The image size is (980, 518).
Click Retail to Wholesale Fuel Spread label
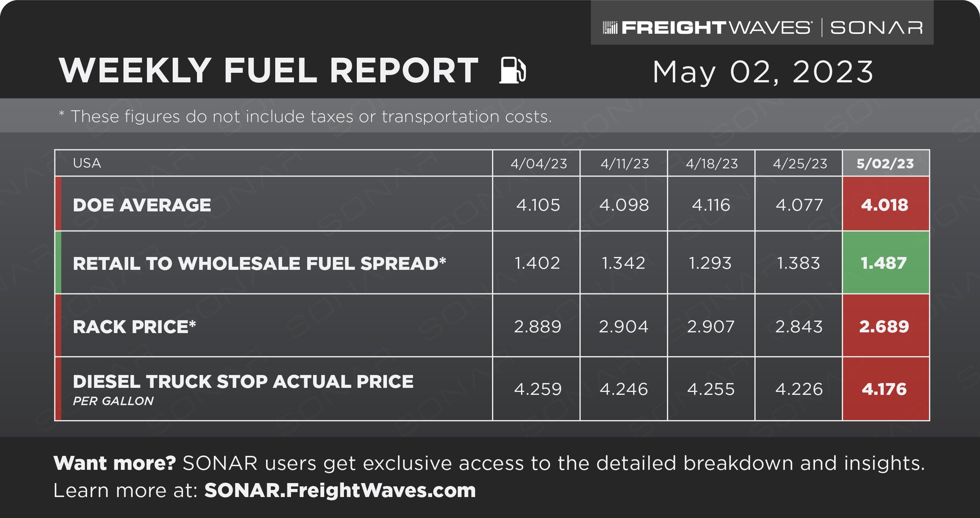[x=259, y=263]
